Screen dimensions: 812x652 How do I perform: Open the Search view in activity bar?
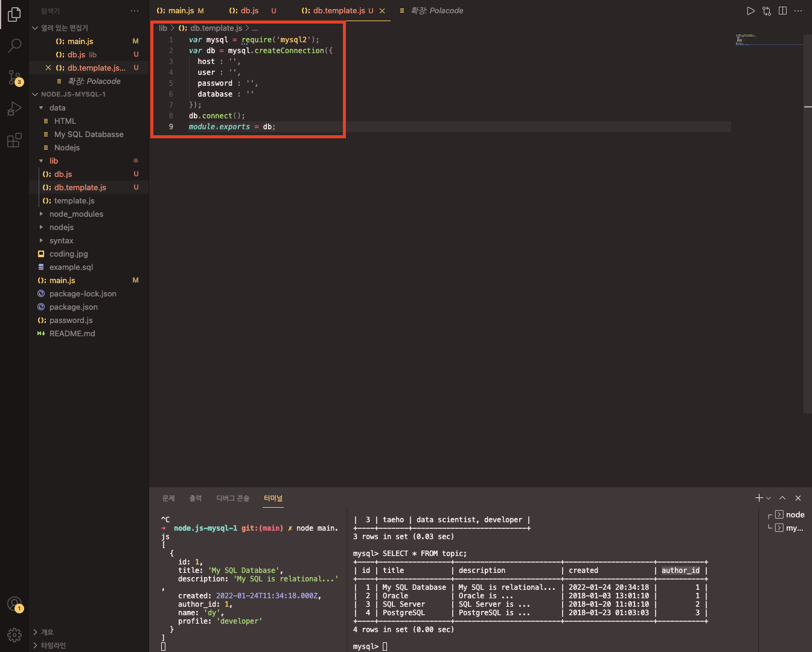[14, 45]
